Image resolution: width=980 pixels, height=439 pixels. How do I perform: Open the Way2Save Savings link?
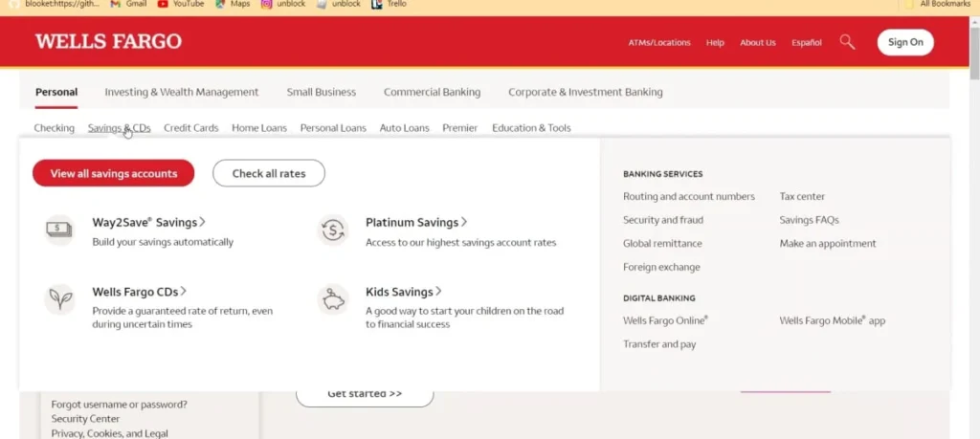(148, 222)
